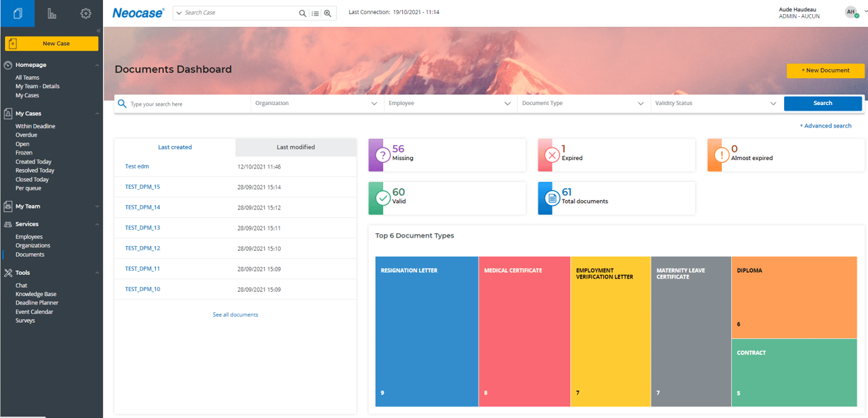Open the See all documents link
The width and height of the screenshot is (868, 418).
[235, 314]
